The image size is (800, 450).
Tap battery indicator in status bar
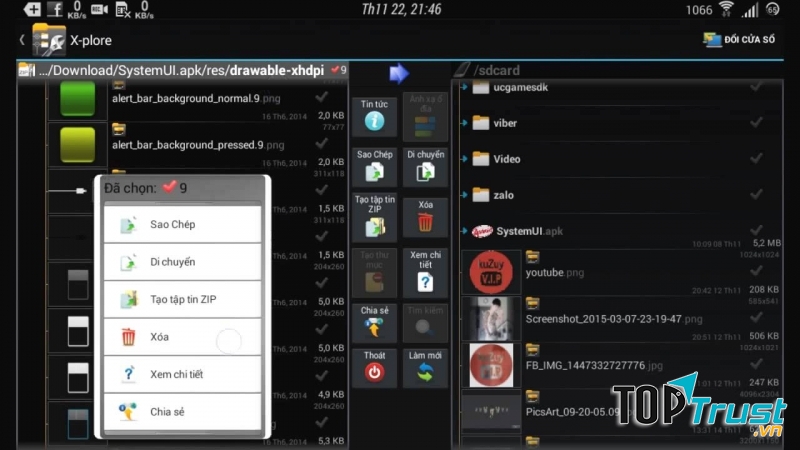coord(773,9)
